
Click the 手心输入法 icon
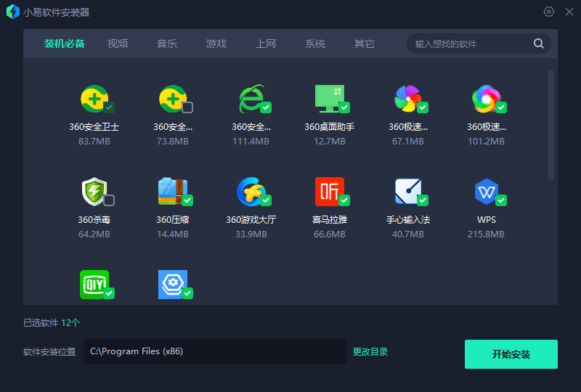(407, 191)
